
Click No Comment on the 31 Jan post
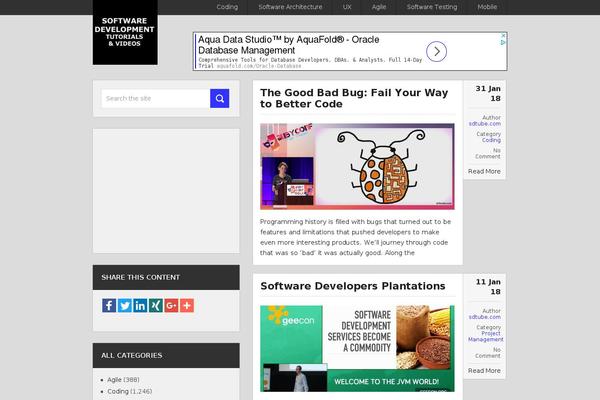pos(488,153)
